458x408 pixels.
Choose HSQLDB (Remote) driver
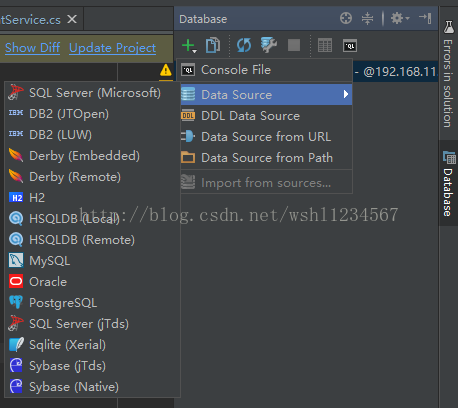tap(92, 240)
